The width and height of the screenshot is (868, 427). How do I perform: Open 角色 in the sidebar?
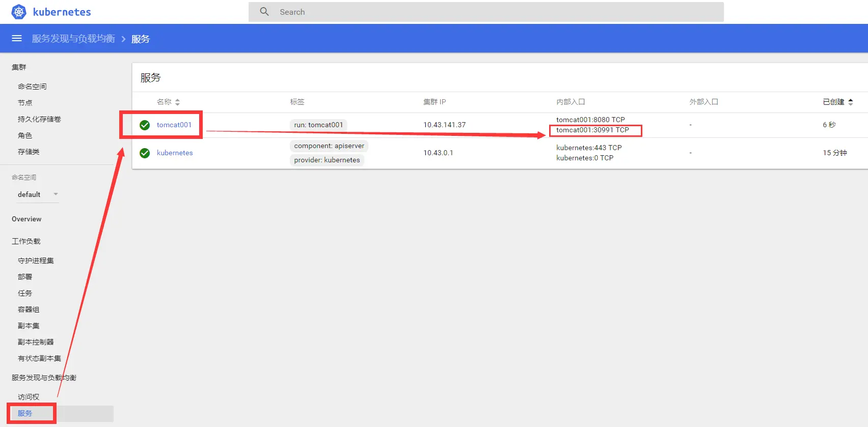pyautogui.click(x=25, y=135)
